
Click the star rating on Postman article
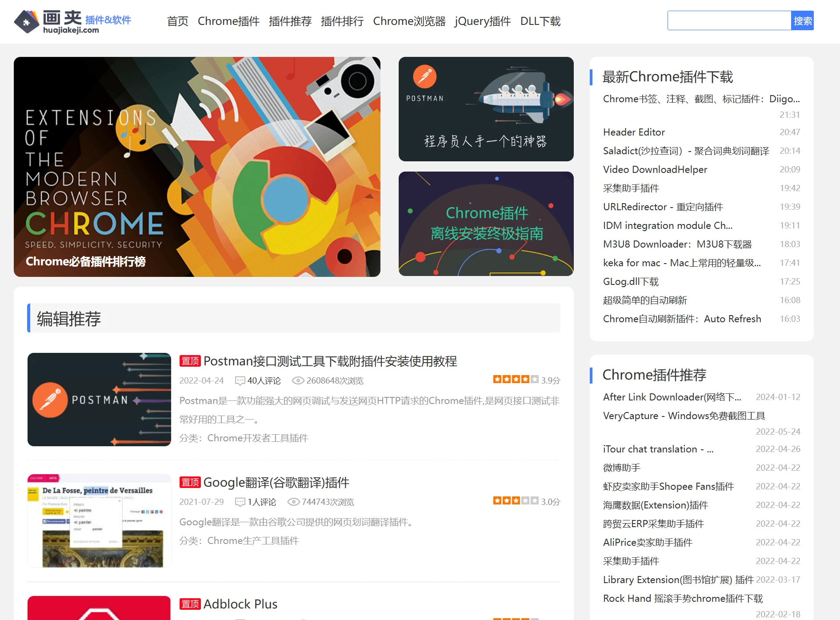point(516,380)
